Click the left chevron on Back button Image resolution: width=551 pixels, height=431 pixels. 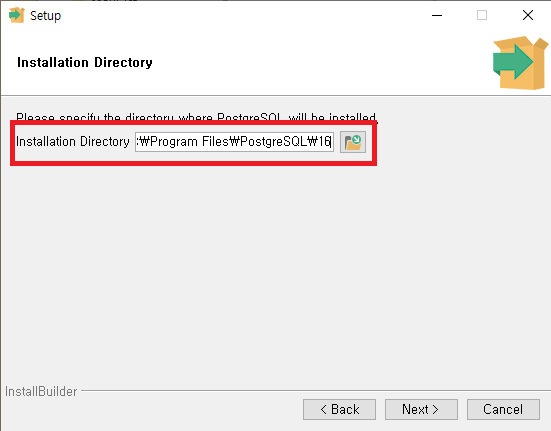(323, 409)
